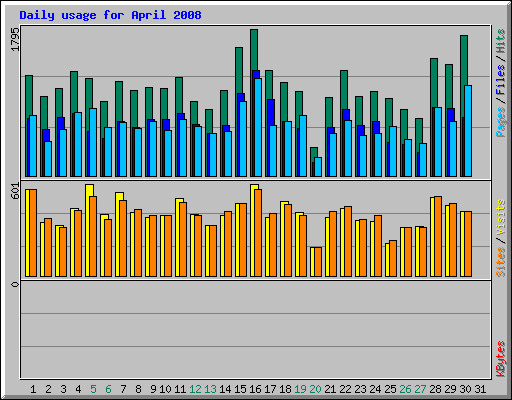Click day 13 weekend label

pos(210,389)
